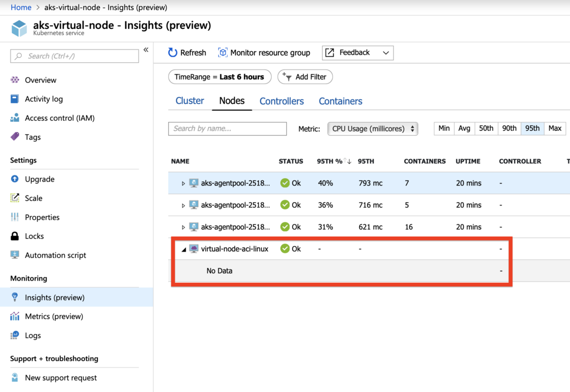Select the Avg aggregation toggle
This screenshot has height=392, width=570.
click(x=464, y=129)
